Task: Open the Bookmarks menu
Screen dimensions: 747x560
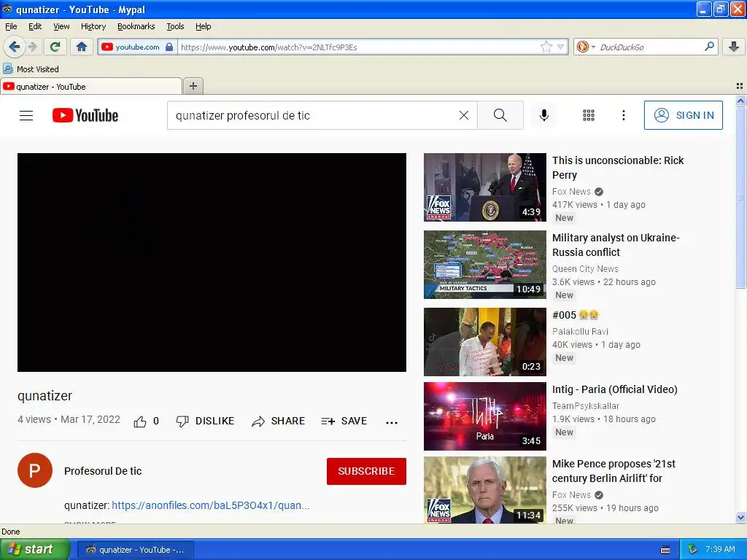Action: 136,26
